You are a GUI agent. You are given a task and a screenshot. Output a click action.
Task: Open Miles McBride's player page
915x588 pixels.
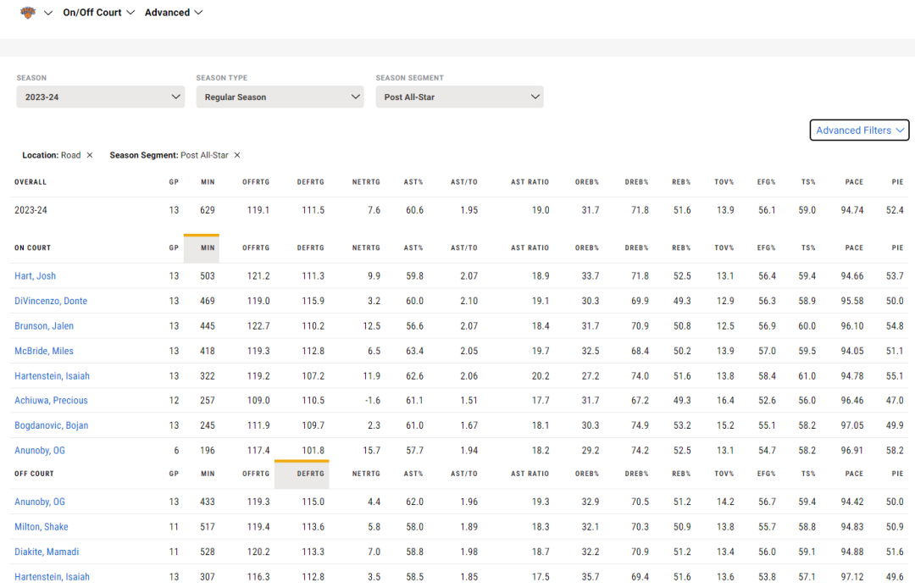[44, 351]
